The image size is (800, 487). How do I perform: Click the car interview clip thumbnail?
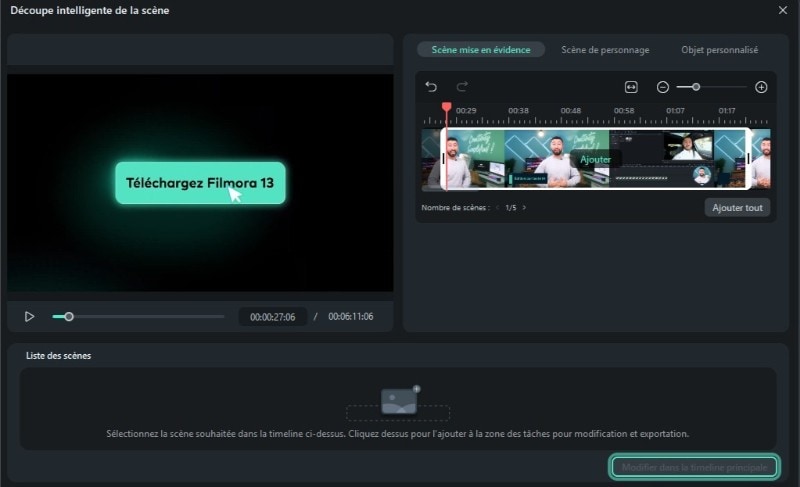[688, 145]
